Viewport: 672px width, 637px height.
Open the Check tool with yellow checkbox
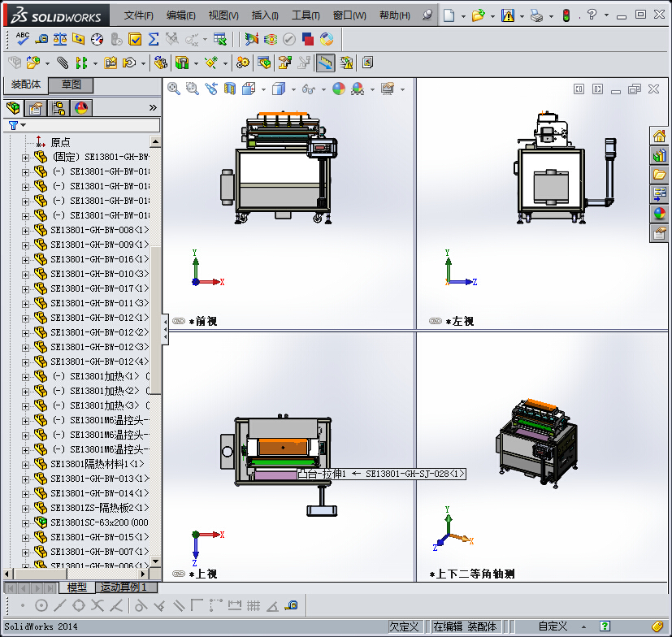tap(135, 40)
